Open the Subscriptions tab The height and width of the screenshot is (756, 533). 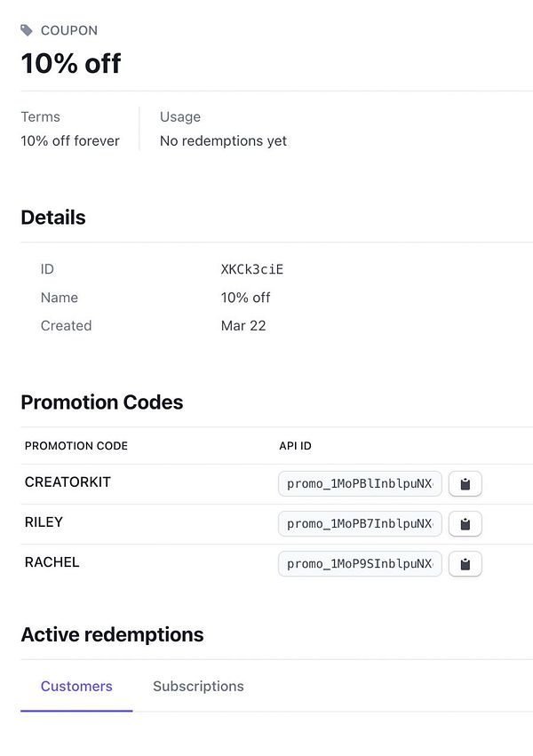198,686
